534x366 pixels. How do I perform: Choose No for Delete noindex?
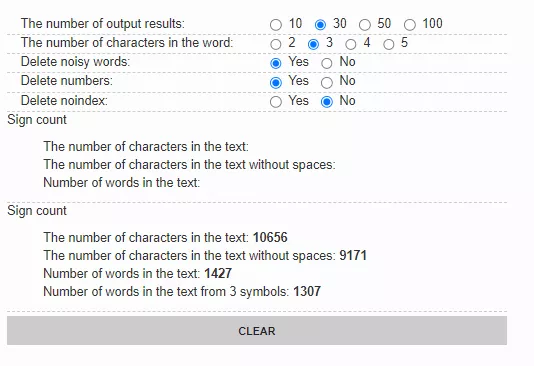[x=327, y=102]
